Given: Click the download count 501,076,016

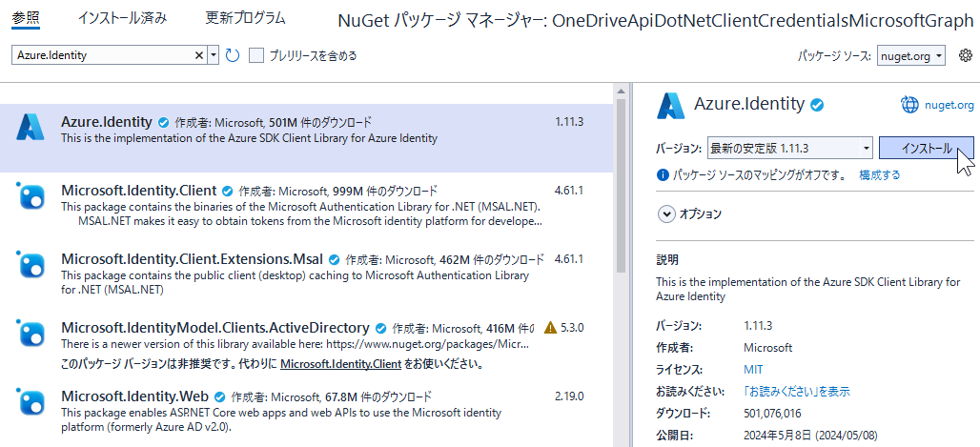Looking at the screenshot, I should click(x=772, y=414).
